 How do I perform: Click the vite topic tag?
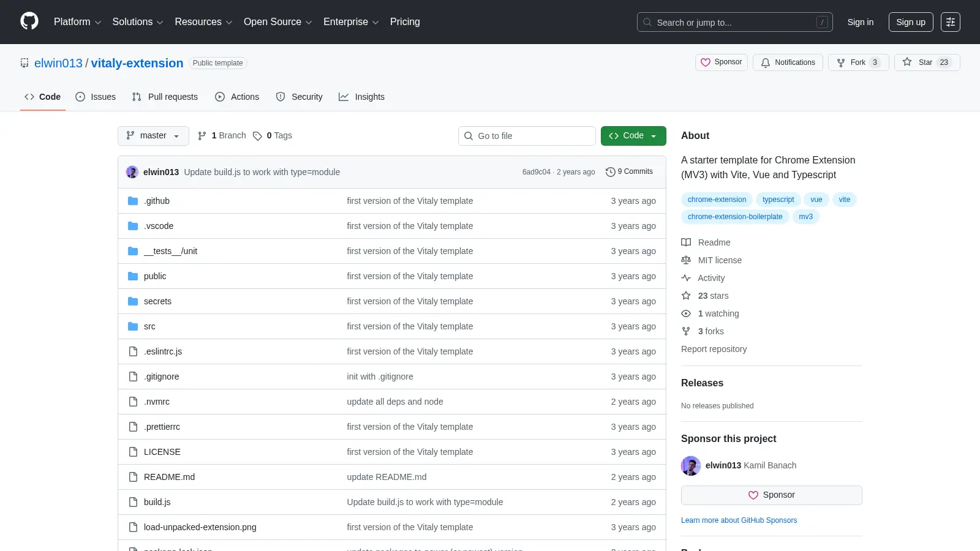pyautogui.click(x=845, y=200)
